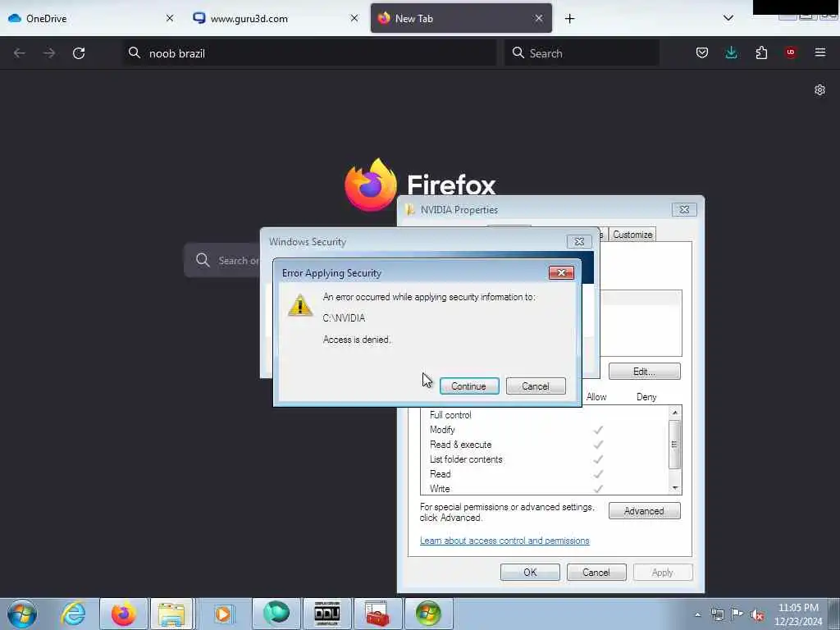Show hidden system tray icons
The width and height of the screenshot is (840, 630).
697,614
